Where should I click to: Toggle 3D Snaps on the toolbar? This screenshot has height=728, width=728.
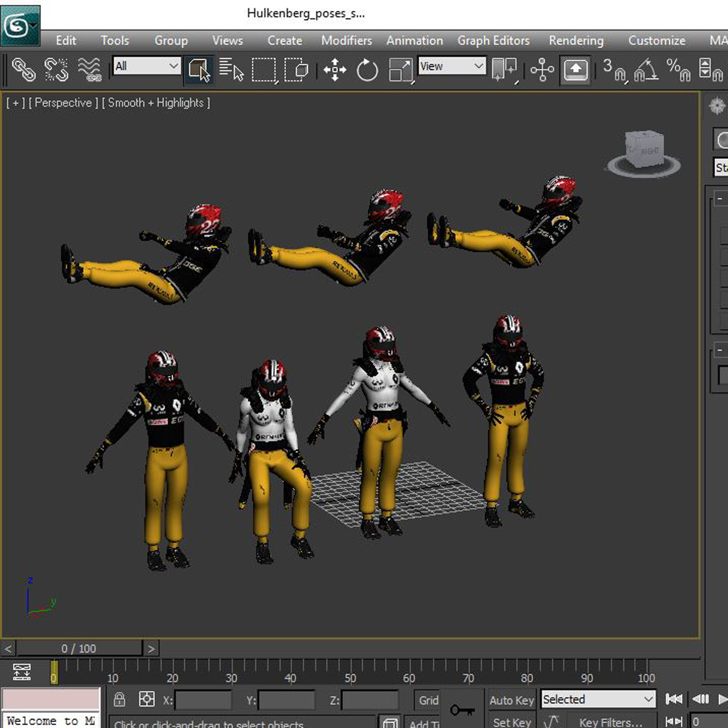(614, 70)
